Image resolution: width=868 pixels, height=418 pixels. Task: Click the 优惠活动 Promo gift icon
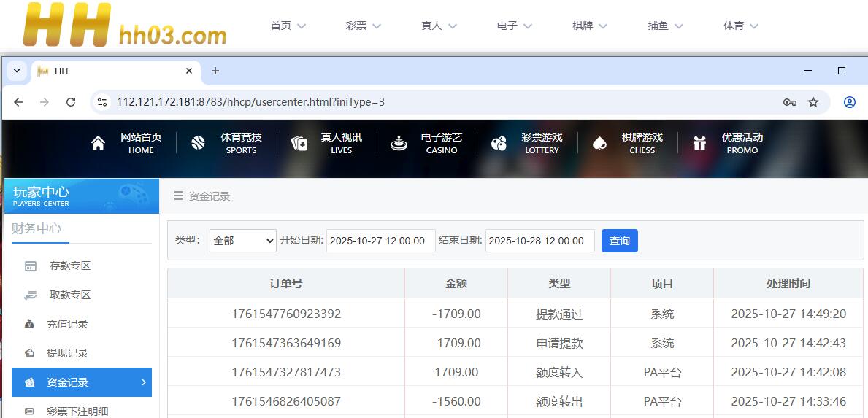pyautogui.click(x=699, y=143)
